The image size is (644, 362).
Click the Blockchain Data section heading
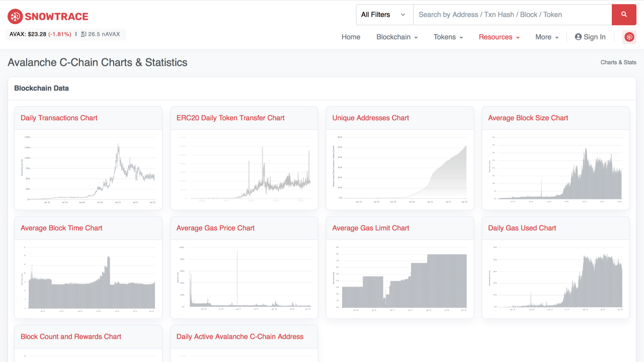pyautogui.click(x=41, y=88)
